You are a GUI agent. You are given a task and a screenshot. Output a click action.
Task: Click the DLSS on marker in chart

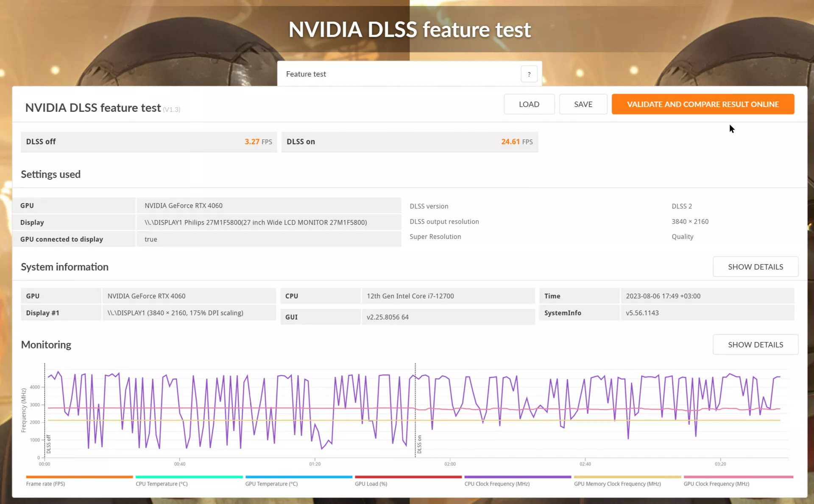click(x=419, y=444)
